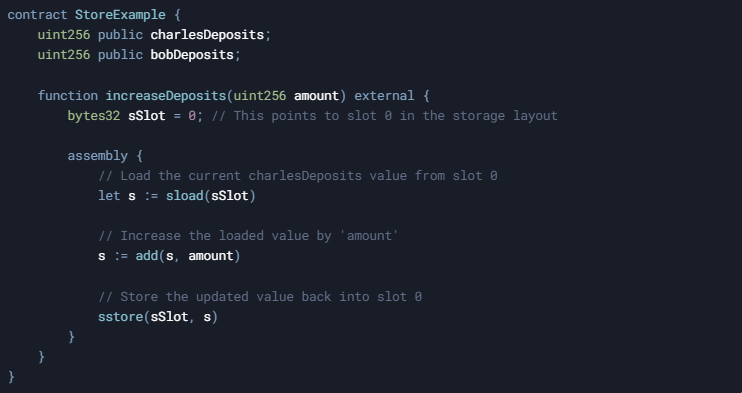Screen dimensions: 742x393
Task: Click the assembly keyword
Action: tap(97, 156)
